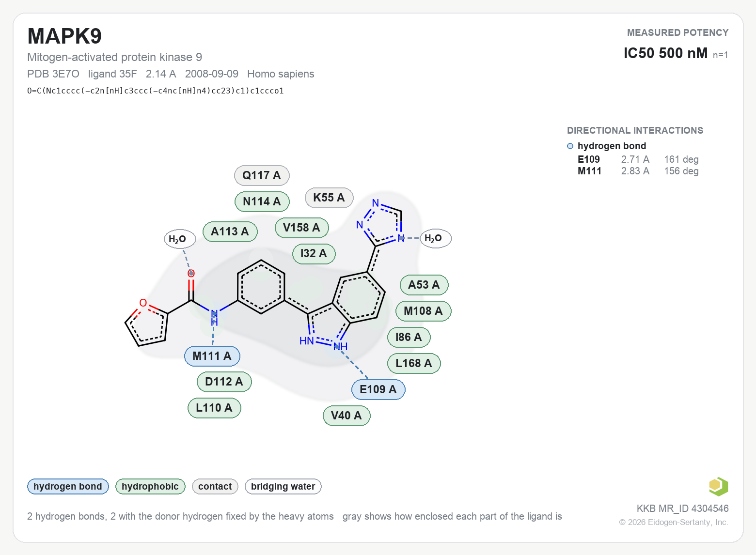Click the '161 deg' angle value
756x555 pixels.
click(681, 159)
